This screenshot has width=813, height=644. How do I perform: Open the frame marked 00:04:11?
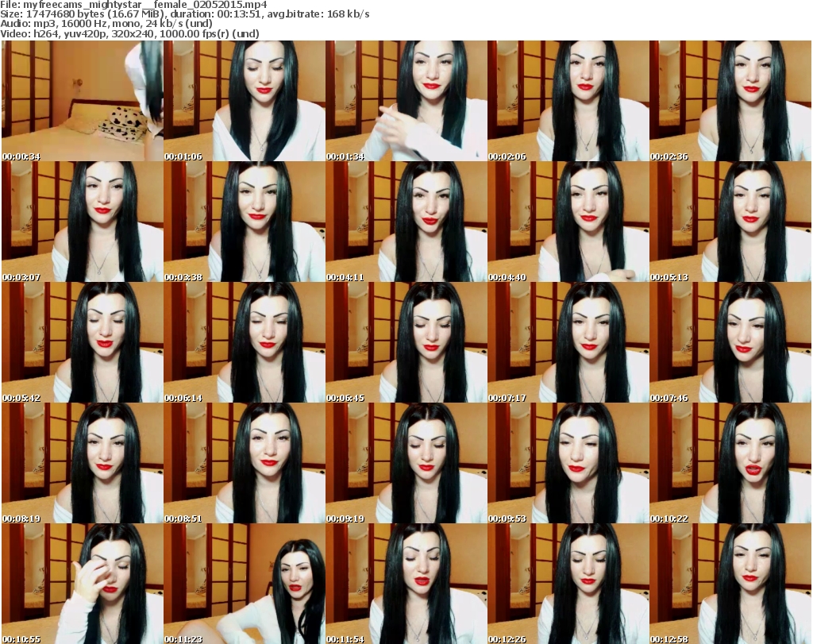point(406,222)
